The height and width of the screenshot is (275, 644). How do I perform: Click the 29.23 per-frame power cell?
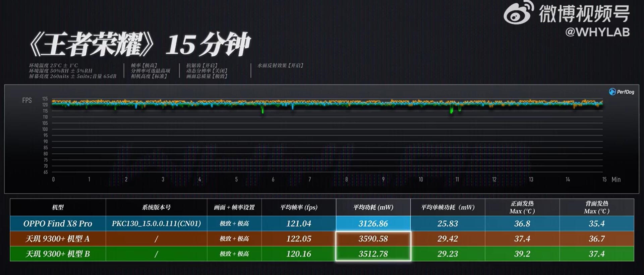point(448,254)
